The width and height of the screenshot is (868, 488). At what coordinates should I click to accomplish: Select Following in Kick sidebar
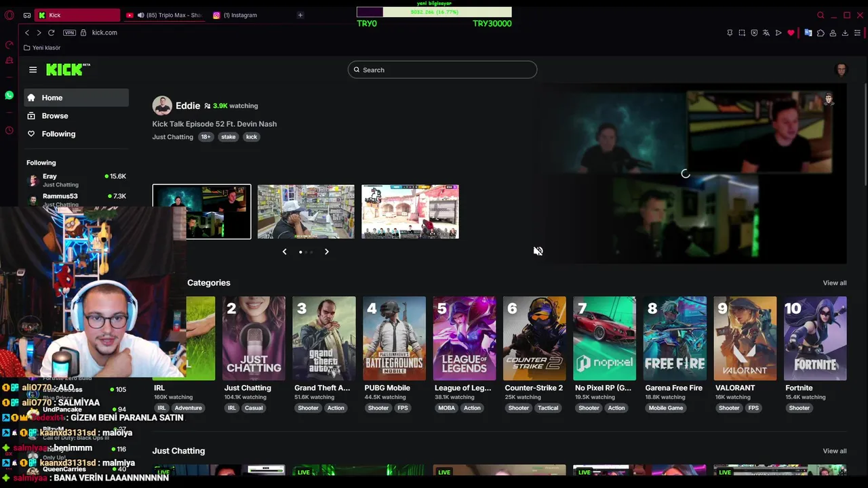pyautogui.click(x=76, y=134)
